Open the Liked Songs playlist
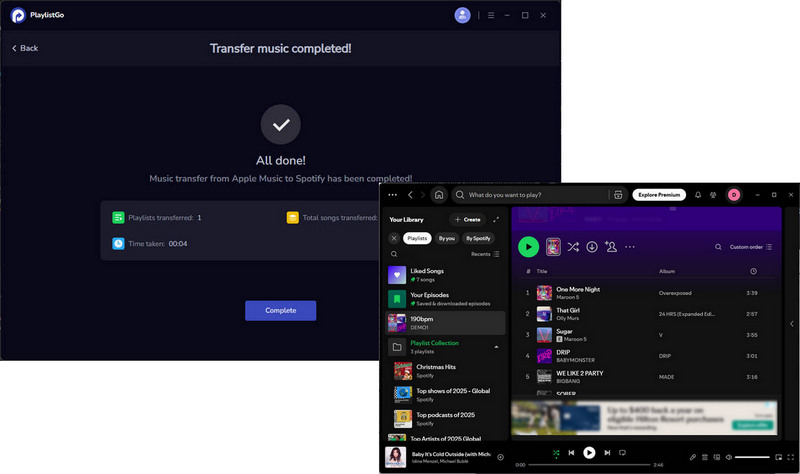 point(445,275)
